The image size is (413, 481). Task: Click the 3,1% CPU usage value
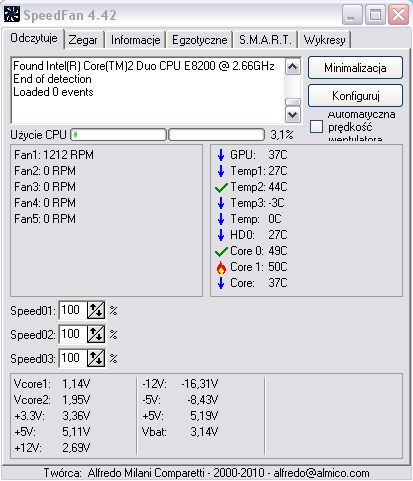(x=282, y=135)
